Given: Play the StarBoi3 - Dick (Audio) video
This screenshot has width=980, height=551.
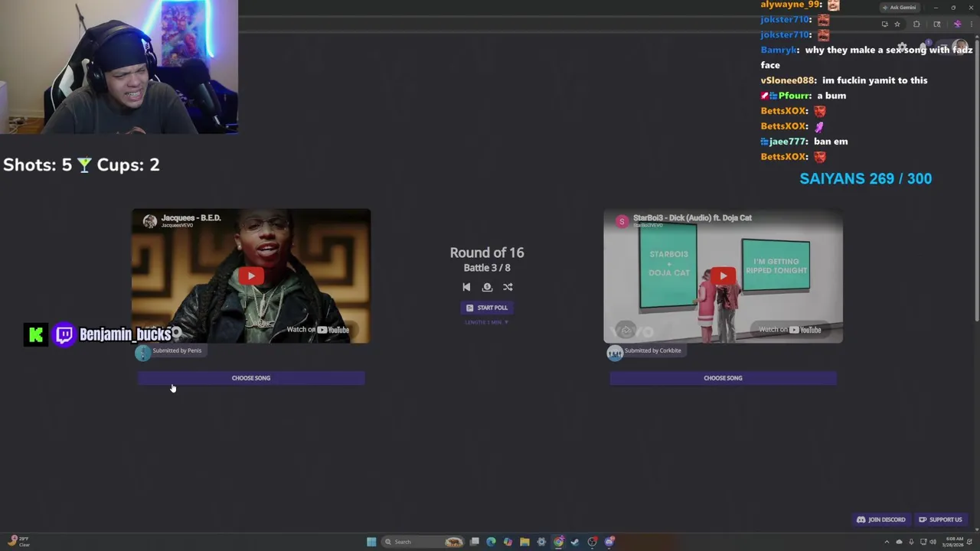Looking at the screenshot, I should point(723,275).
